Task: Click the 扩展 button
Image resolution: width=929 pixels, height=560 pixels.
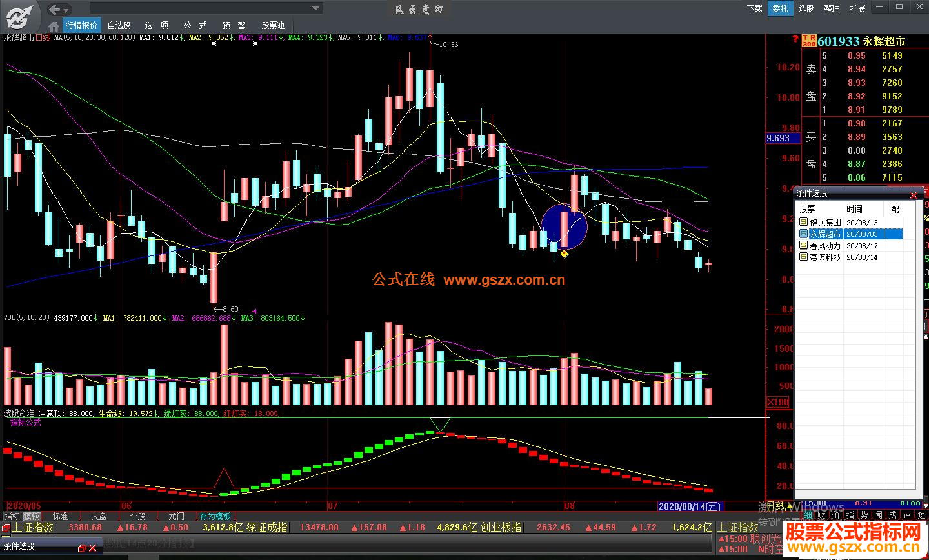Action: click(858, 8)
